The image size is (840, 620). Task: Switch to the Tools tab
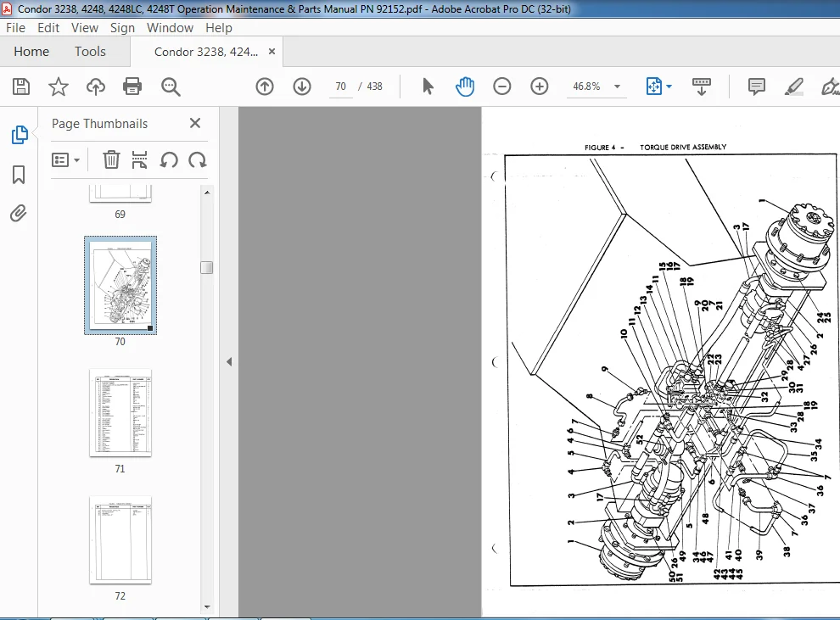coord(90,52)
